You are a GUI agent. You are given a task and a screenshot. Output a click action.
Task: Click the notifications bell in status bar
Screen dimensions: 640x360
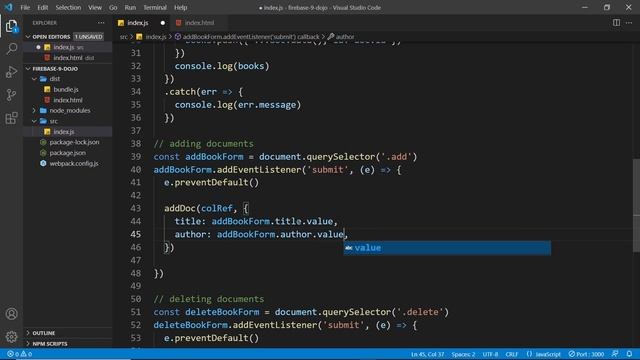click(629, 354)
